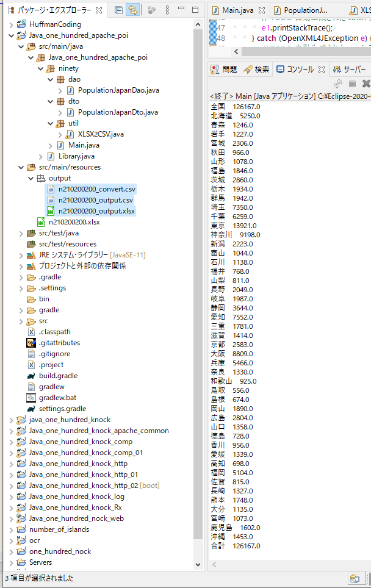This screenshot has height=588, width=371.
Task: Click n210200200_output.csv file
Action: pos(96,200)
